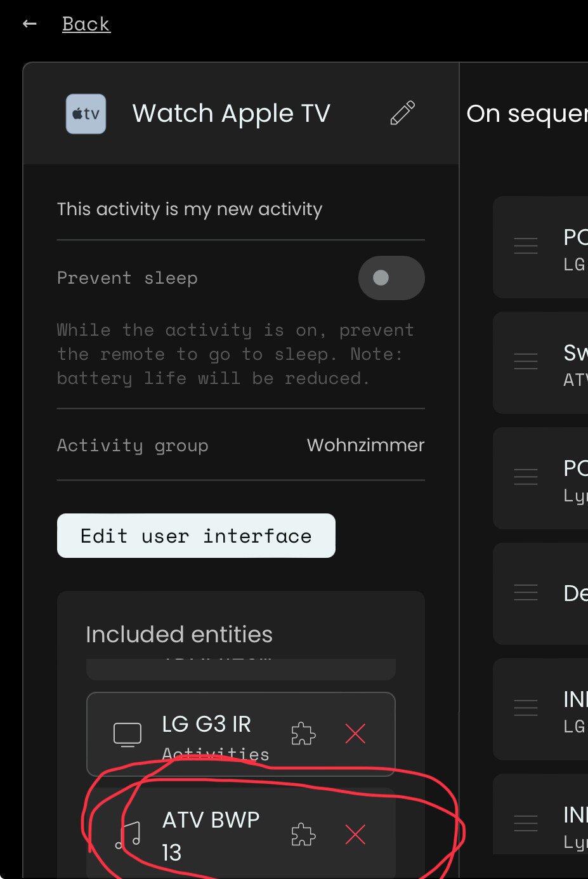Remove the LG G3 IR entity with the red X
This screenshot has width=588, height=879.
tap(355, 734)
